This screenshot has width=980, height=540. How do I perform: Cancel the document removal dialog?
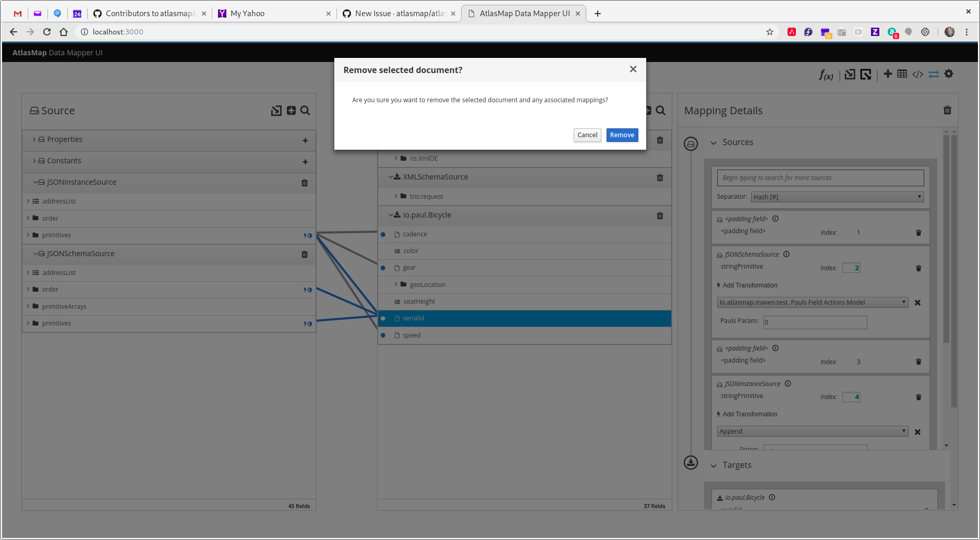[587, 135]
